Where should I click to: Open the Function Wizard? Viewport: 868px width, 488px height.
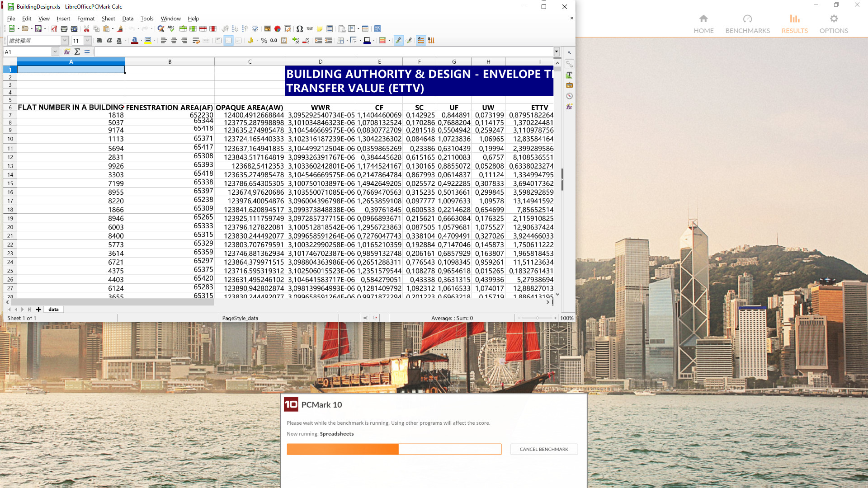67,52
